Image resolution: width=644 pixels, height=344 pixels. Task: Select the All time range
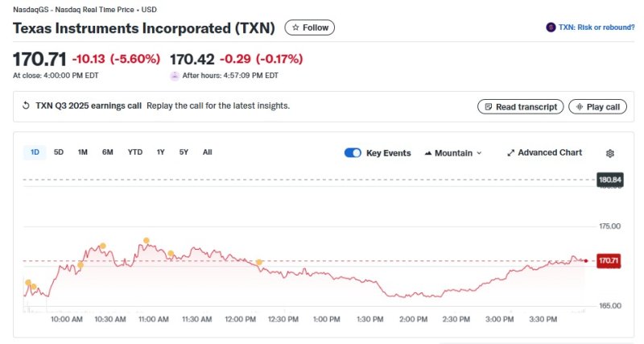(x=208, y=152)
